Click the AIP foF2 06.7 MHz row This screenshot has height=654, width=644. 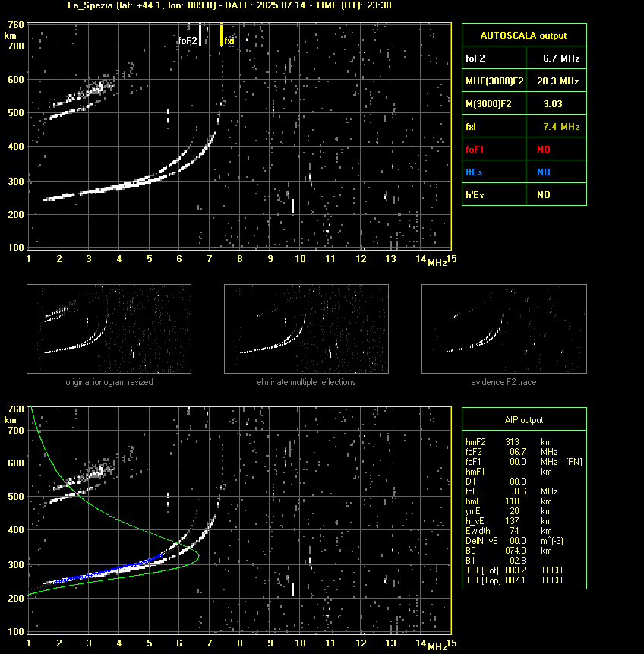tap(512, 452)
